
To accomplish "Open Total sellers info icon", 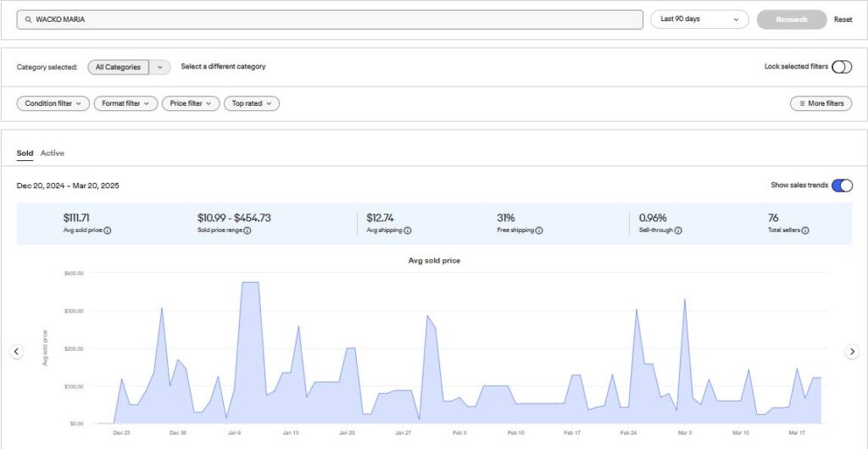I will coord(805,230).
